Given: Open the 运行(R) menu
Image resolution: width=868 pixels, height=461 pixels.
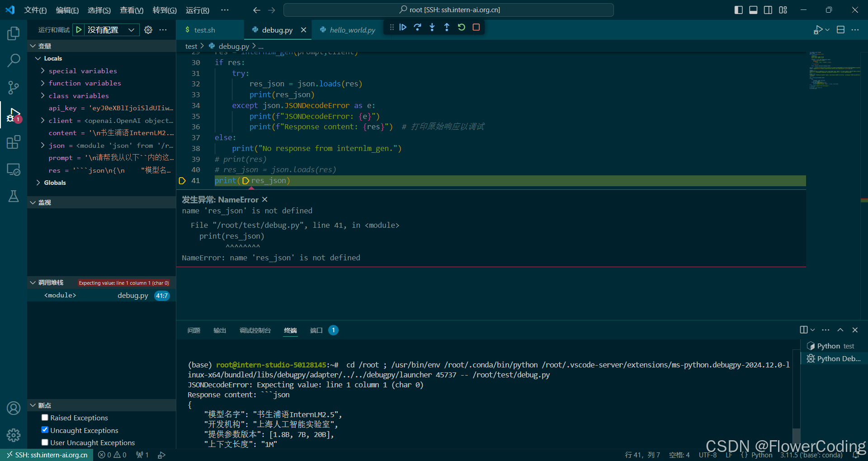Looking at the screenshot, I should pyautogui.click(x=197, y=10).
